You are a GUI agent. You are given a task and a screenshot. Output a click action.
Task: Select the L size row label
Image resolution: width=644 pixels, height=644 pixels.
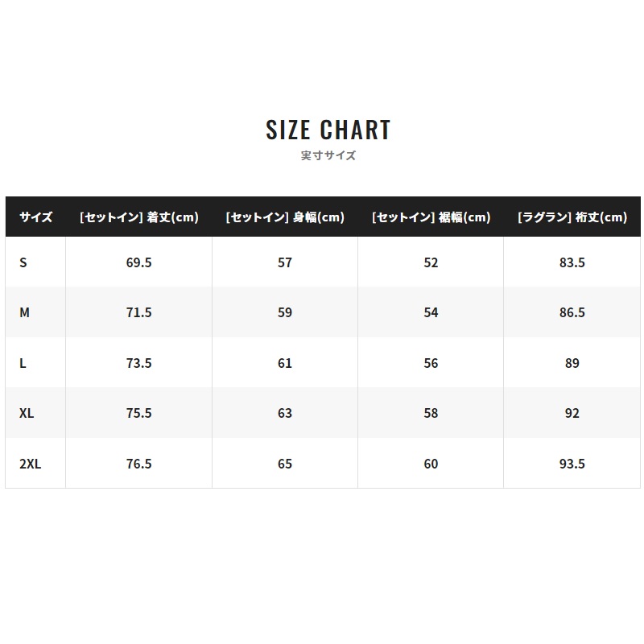point(23,363)
